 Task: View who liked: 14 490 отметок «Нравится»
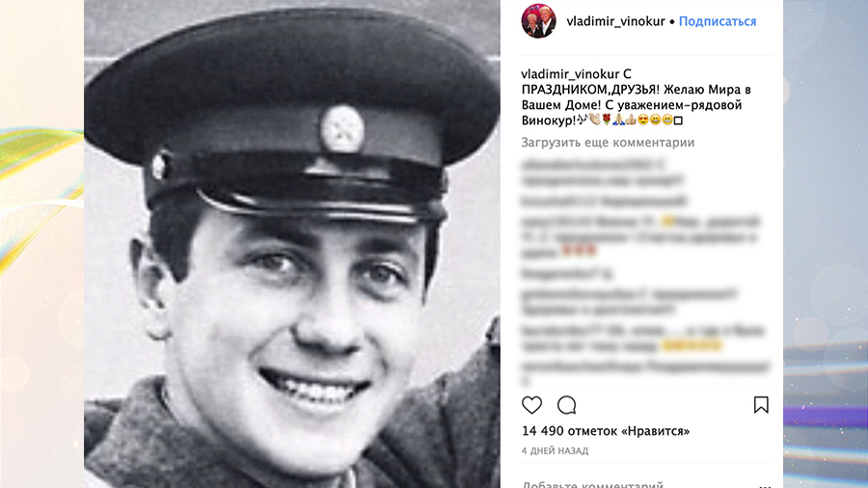click(x=606, y=430)
